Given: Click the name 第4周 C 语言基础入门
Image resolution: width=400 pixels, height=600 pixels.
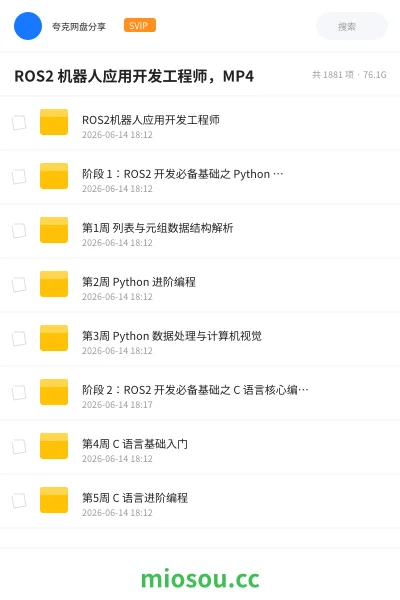Looking at the screenshot, I should coord(135,444).
